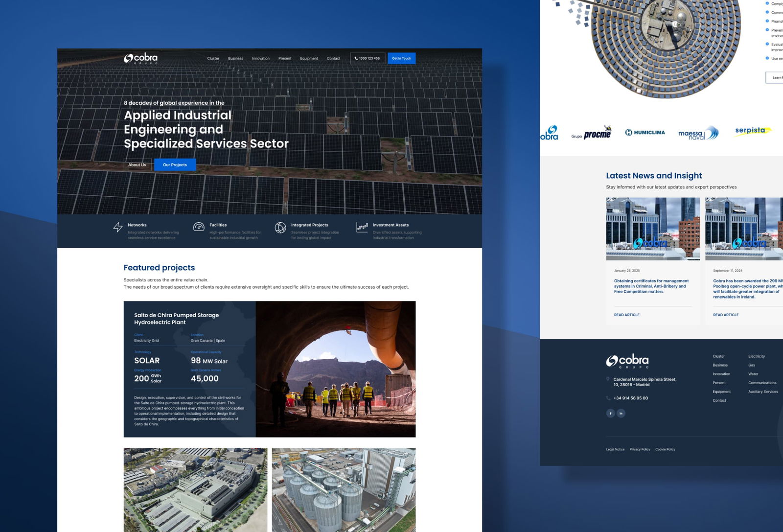
Task: Click the Cardenal Marcelo Spinola Street address
Action: (645, 382)
